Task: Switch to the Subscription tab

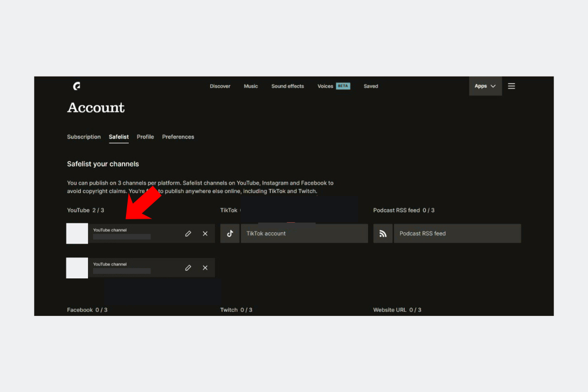Action: 84,137
